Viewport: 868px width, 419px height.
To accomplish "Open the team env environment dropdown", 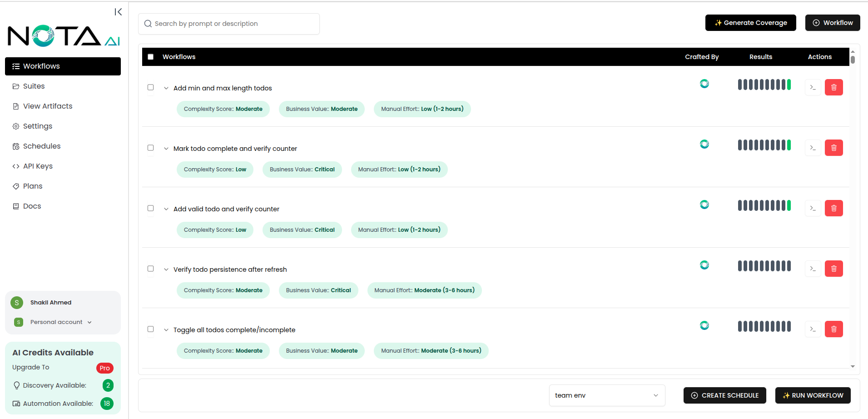I will (x=607, y=395).
